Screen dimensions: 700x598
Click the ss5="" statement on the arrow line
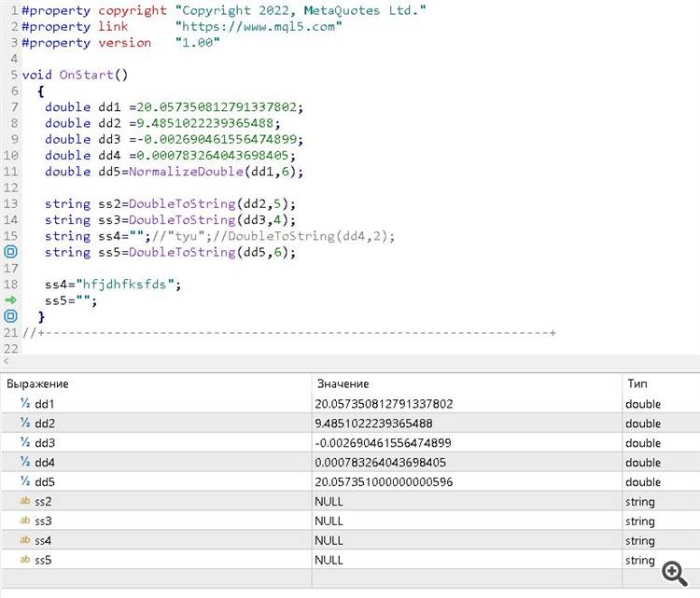pos(71,300)
